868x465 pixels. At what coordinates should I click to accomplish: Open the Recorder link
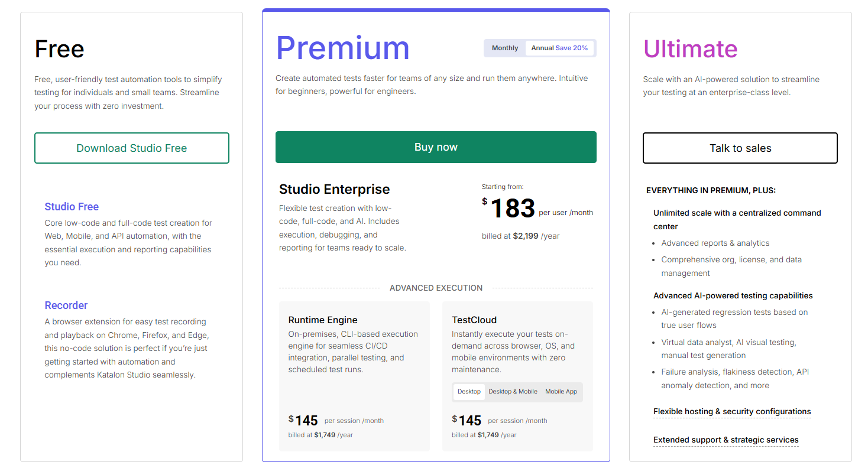click(x=66, y=305)
